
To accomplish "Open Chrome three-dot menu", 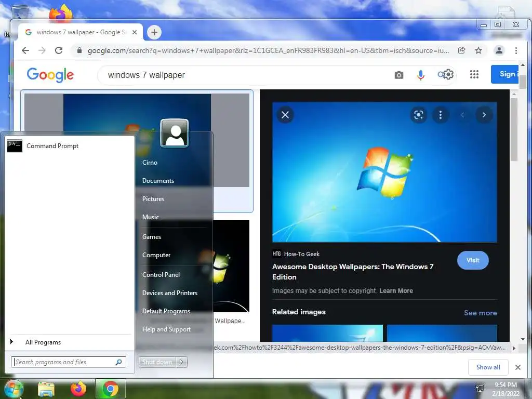I will 516,50.
